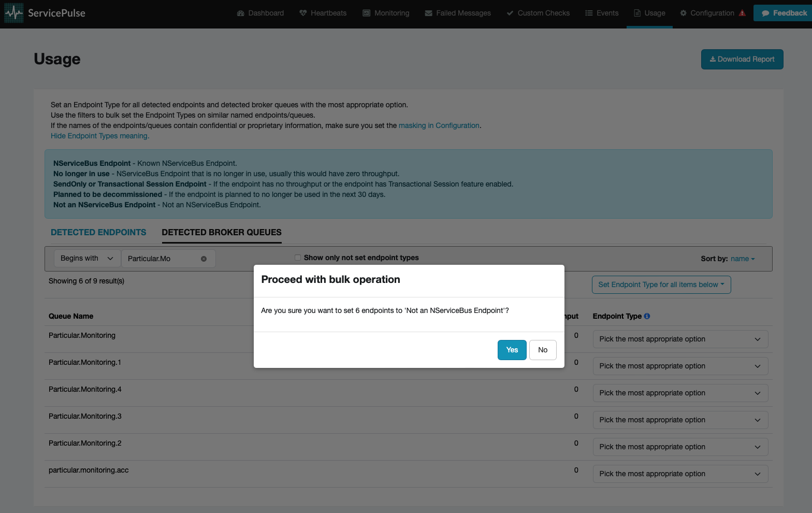Open the Sort by name dropdown
Image resolution: width=812 pixels, height=513 pixels.
(x=743, y=259)
